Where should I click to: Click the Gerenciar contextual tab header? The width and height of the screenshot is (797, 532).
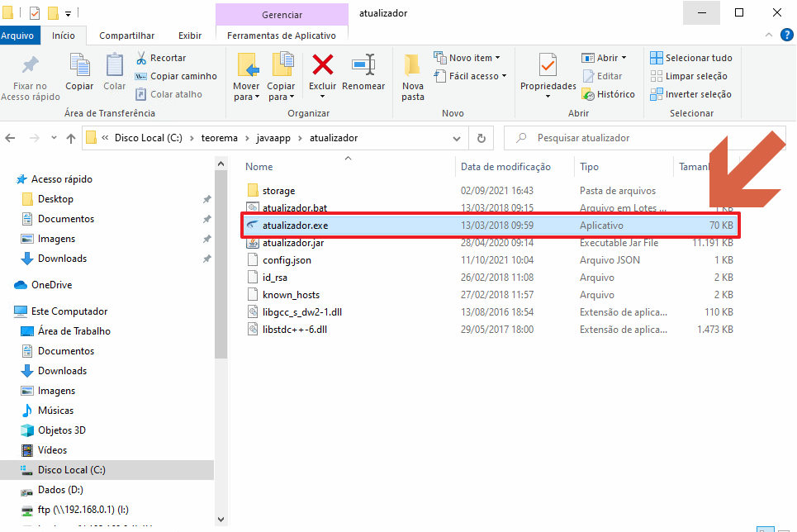282,15
